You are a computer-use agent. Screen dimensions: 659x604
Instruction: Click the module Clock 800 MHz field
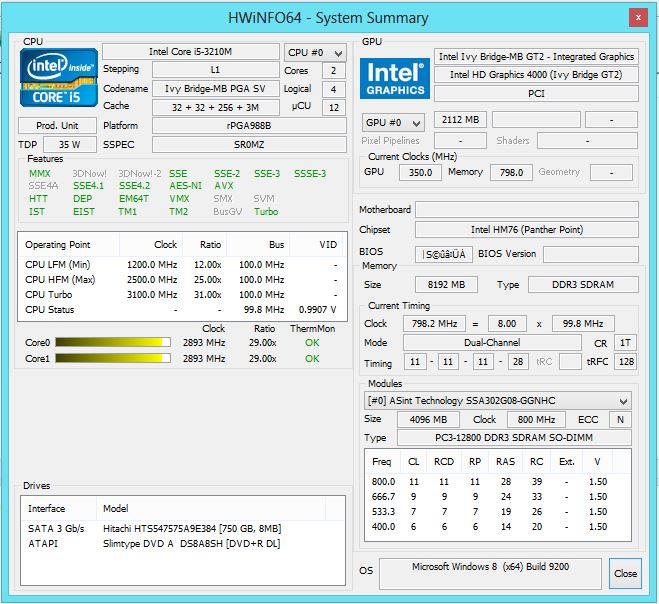coord(536,419)
